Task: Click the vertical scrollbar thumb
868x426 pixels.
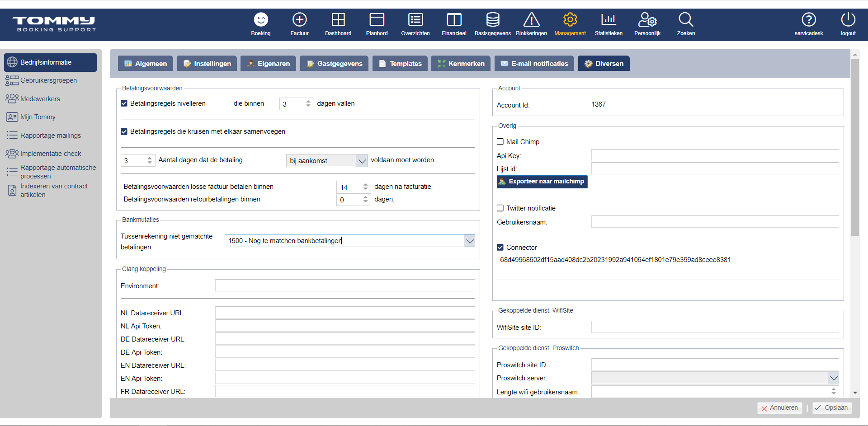Action: pos(855,147)
